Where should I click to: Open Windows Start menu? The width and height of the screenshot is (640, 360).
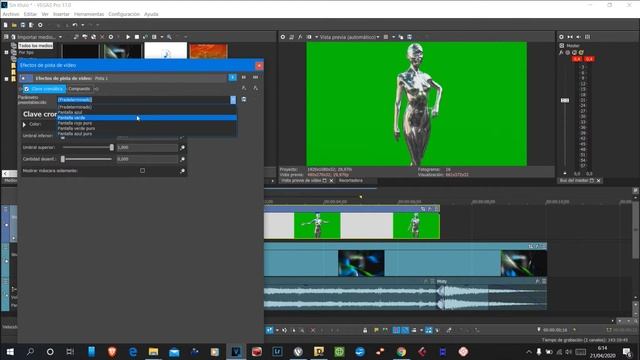pos(10,351)
